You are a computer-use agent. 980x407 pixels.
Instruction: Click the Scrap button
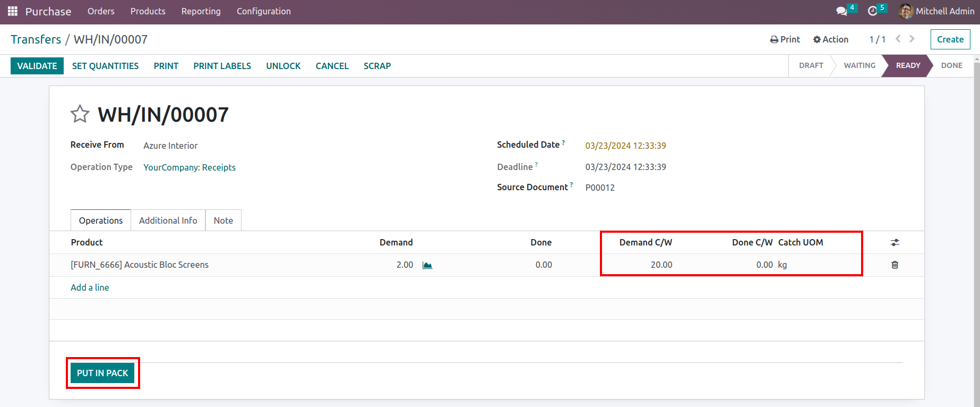click(377, 66)
